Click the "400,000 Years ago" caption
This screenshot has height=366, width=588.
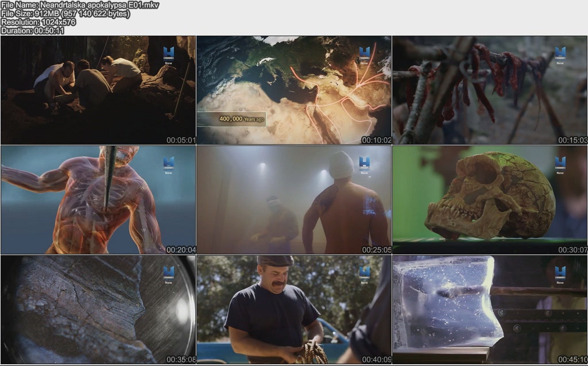coord(241,119)
